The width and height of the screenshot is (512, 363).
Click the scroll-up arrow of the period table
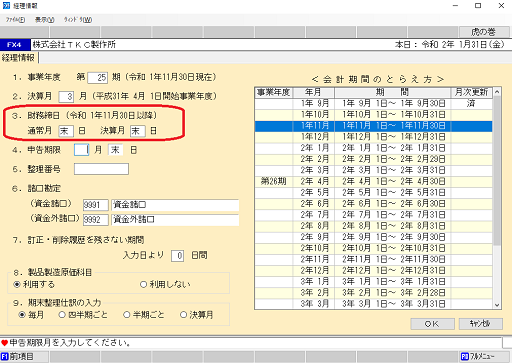click(497, 92)
